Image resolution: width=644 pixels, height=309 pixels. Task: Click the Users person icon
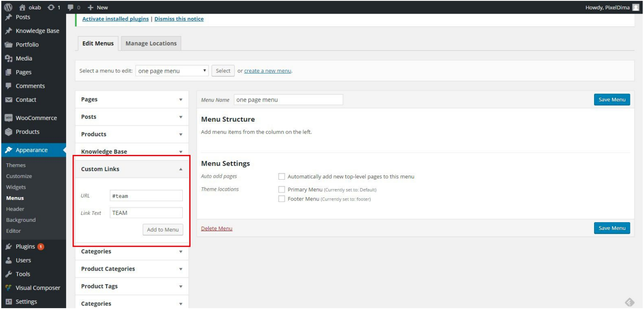(x=9, y=260)
